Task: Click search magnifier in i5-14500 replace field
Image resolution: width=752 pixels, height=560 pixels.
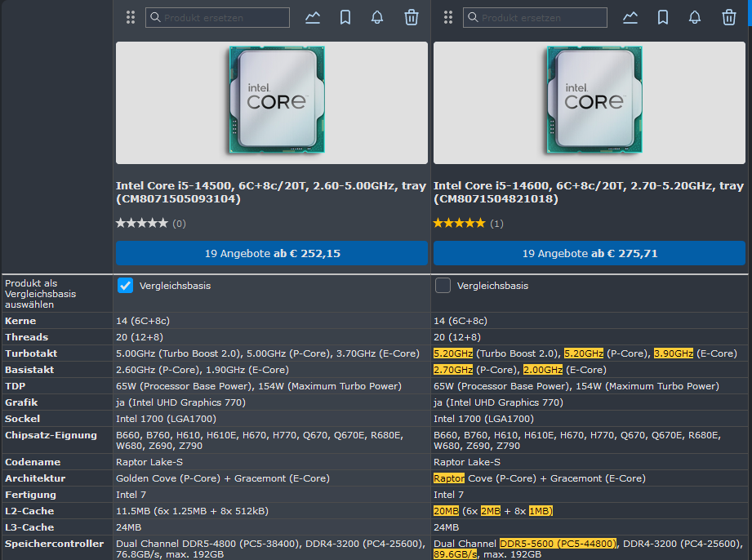Action: point(155,17)
